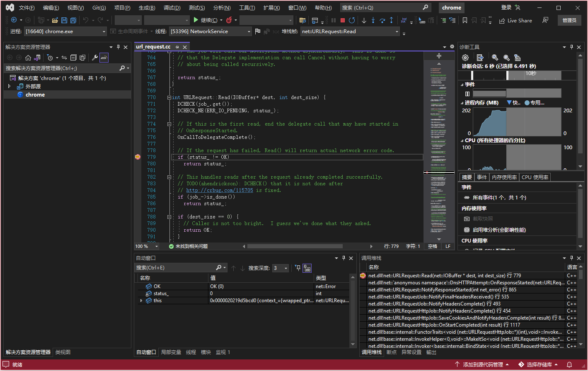588x371 pixels.
Task: Toggle the Preview Selected Items button in Solution Explorer
Action: pos(104,58)
